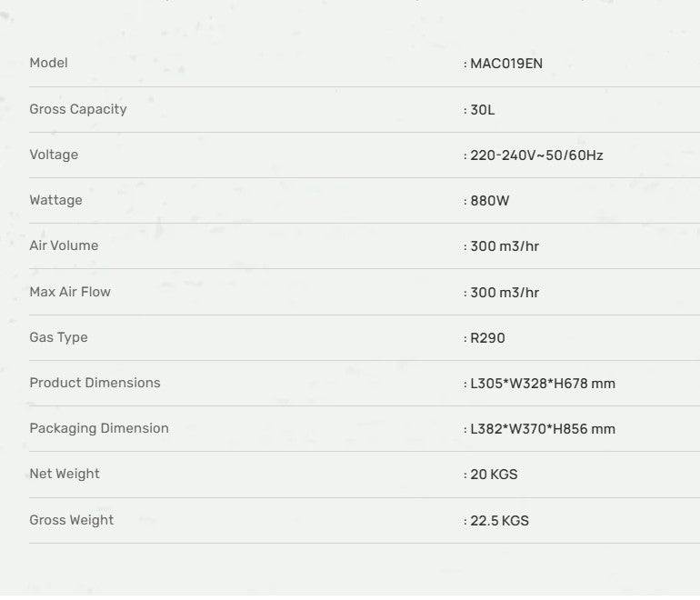Click the Gross Capacity label
This screenshot has width=700, height=600.
[x=78, y=109]
